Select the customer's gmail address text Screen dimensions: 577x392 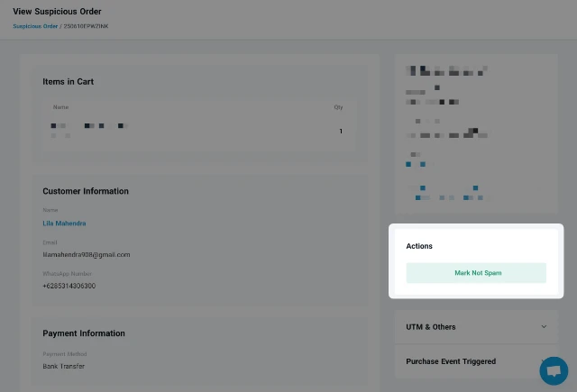(87, 254)
